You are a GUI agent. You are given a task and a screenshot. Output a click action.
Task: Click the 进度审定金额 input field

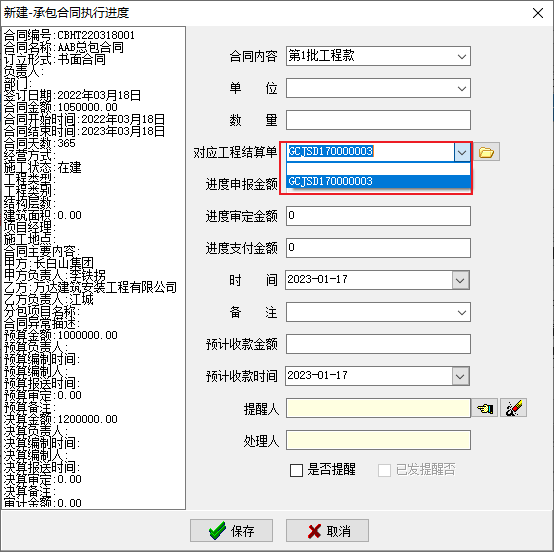pyautogui.click(x=378, y=216)
